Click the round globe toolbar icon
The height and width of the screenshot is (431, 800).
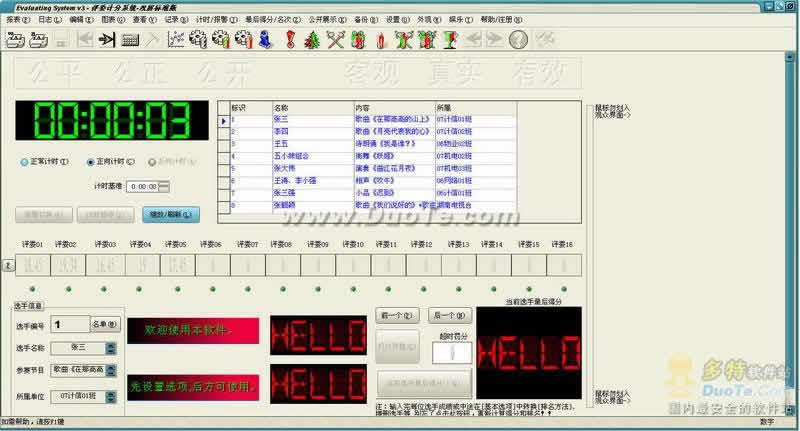coord(518,40)
